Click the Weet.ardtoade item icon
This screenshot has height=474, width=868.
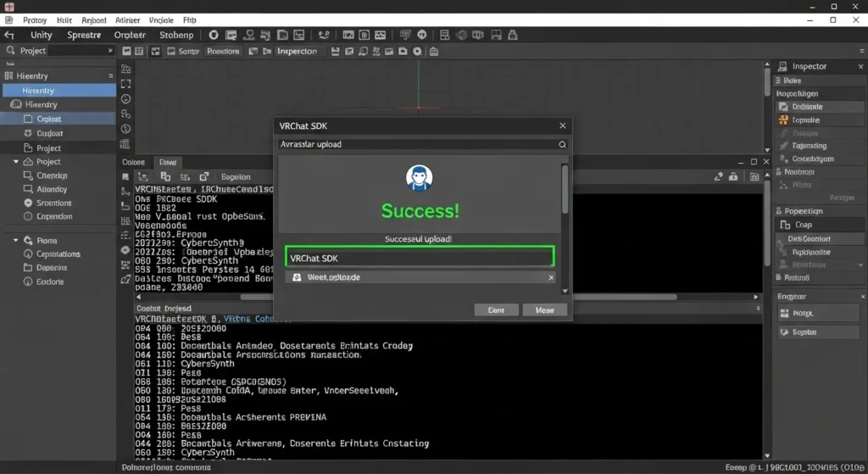[x=297, y=277]
